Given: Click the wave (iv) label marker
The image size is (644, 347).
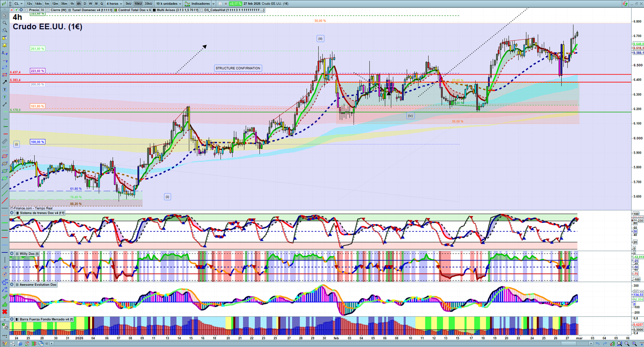Looking at the screenshot, I should point(410,116).
